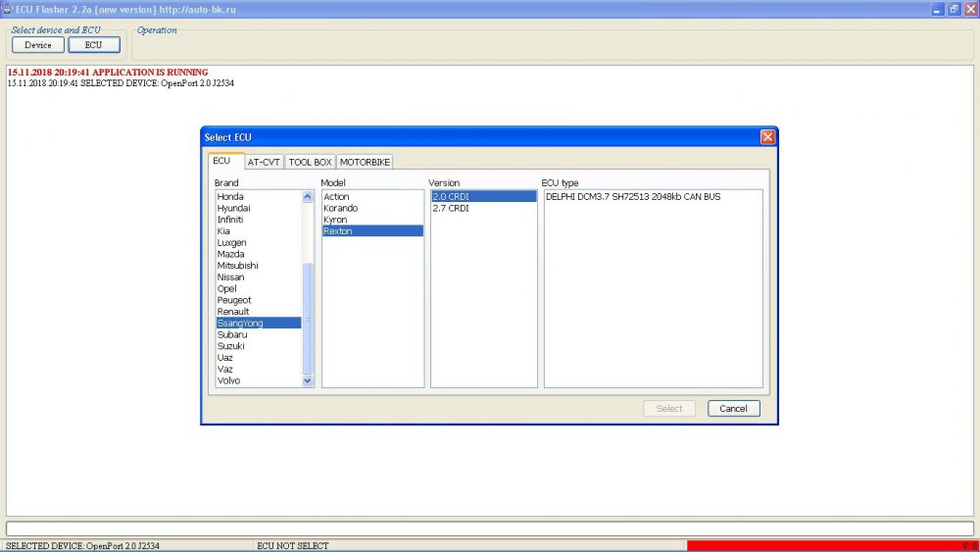Screen dimensions: 980x552
Task: Select Subaru brand
Action: tap(232, 334)
